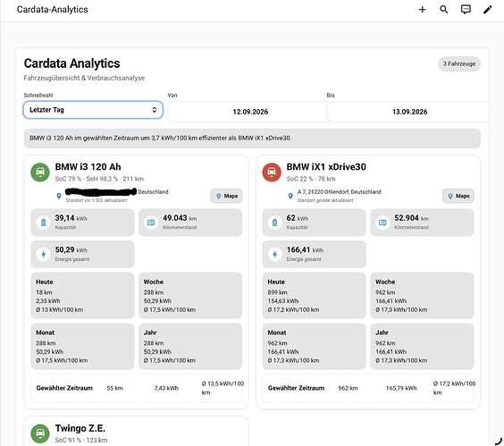Image resolution: width=504 pixels, height=446 pixels.
Task: Click 7,43 kWh value in BMW i3 card
Action: pos(166,388)
